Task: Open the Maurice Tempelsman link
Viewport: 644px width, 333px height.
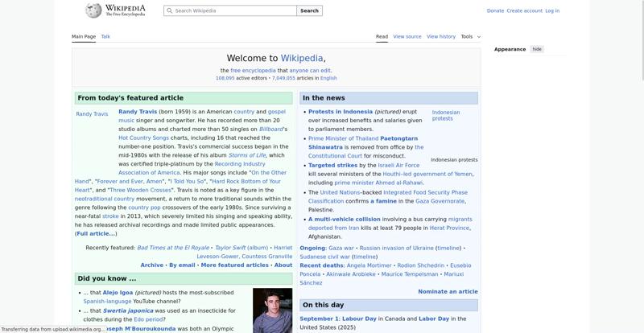Action: 410,274
